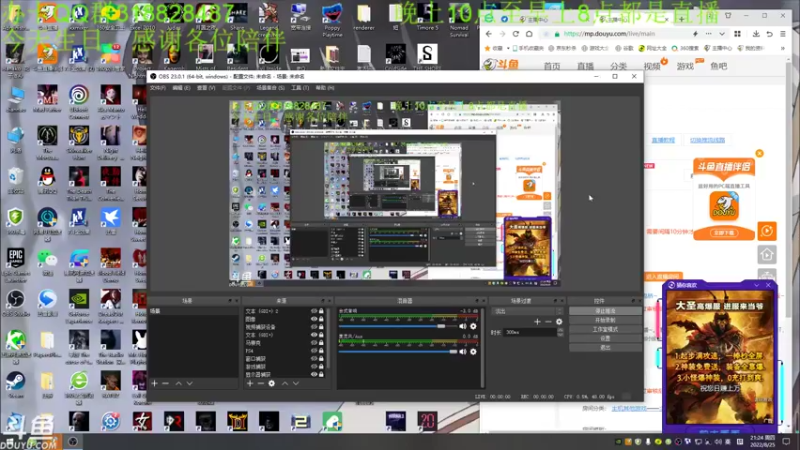Open browser address bar more options
Screen dimensions: 800x450
click(x=708, y=34)
